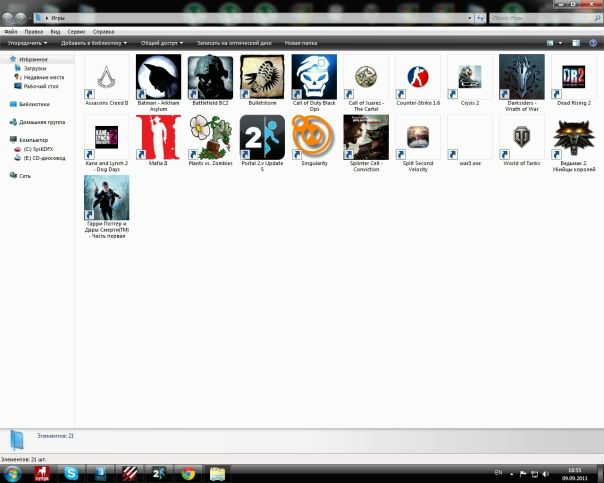Open view options dropdown arrow
Viewport: 604px width, 483px height.
point(560,43)
